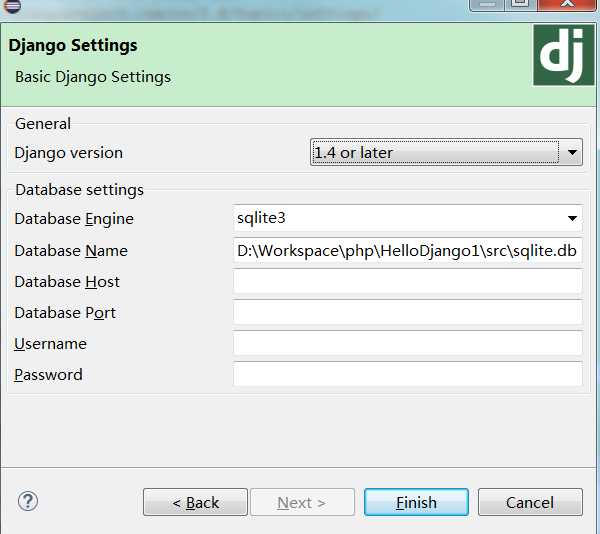Minimize the wizard window
600x534 pixels.
pyautogui.click(x=487, y=5)
